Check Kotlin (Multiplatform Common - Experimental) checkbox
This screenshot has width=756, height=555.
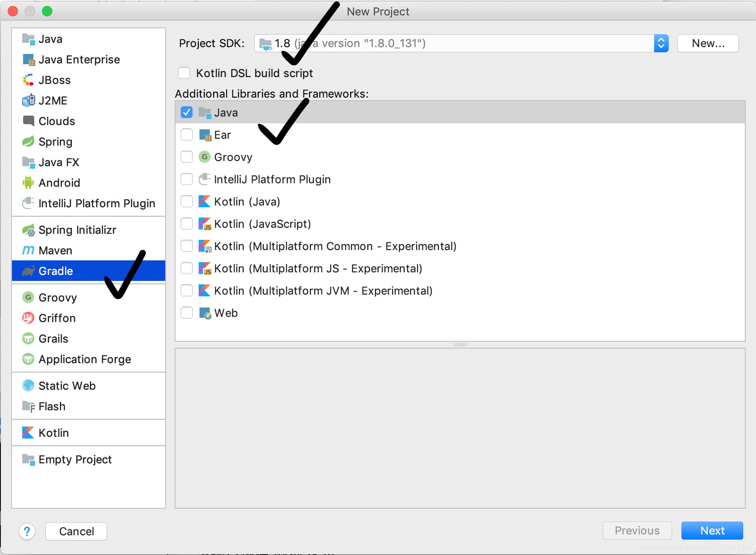coord(187,246)
